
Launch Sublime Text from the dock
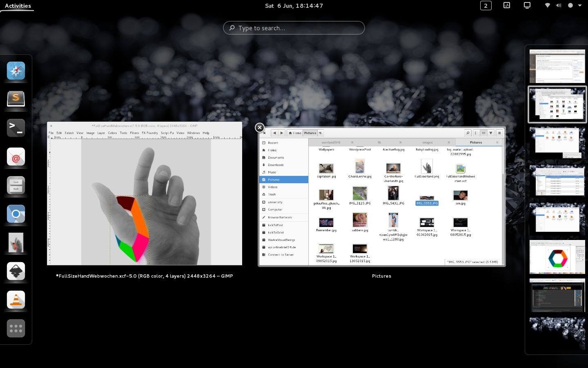(16, 99)
